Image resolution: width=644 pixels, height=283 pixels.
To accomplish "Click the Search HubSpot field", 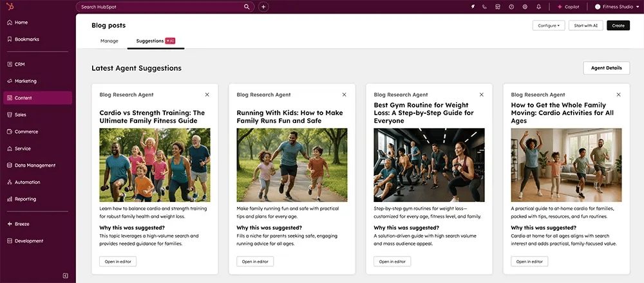I will click(x=161, y=6).
